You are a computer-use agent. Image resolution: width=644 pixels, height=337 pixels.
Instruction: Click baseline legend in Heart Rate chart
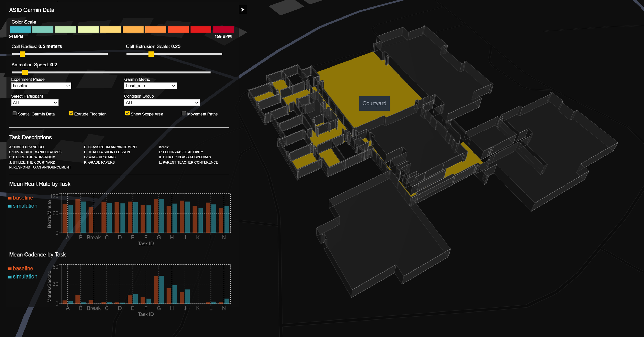click(x=23, y=198)
